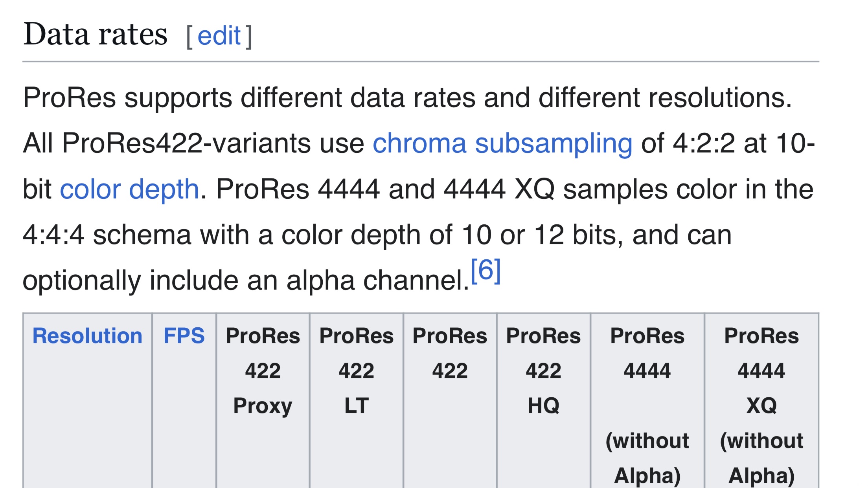The height and width of the screenshot is (488, 868).
Task: Select the ProRes 422 HQ column header
Action: (x=543, y=370)
